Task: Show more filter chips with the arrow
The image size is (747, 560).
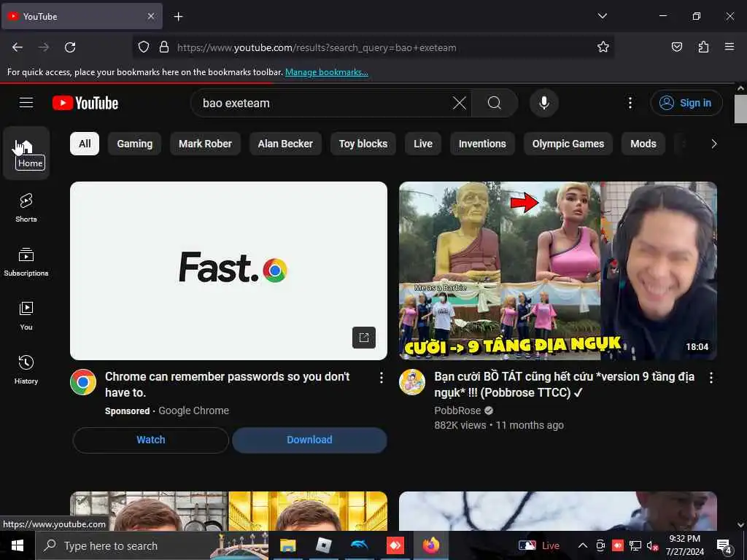Action: pos(713,144)
